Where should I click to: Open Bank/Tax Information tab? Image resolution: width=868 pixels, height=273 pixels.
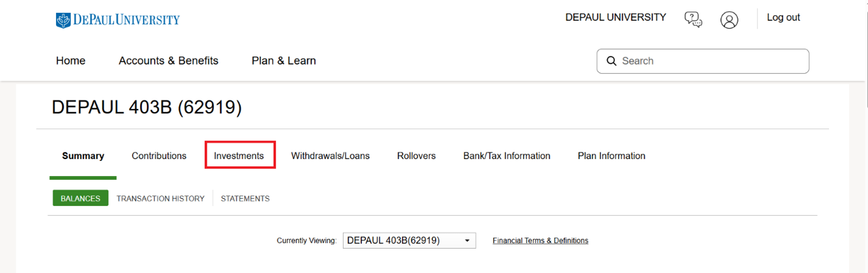(x=507, y=156)
